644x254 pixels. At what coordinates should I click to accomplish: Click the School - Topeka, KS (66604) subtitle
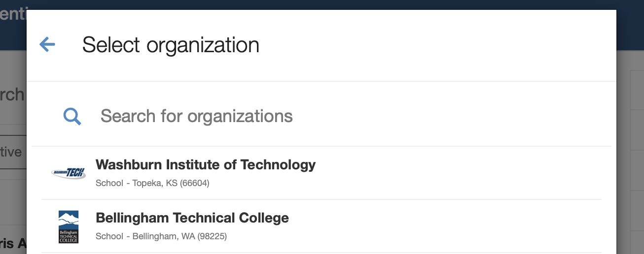152,183
